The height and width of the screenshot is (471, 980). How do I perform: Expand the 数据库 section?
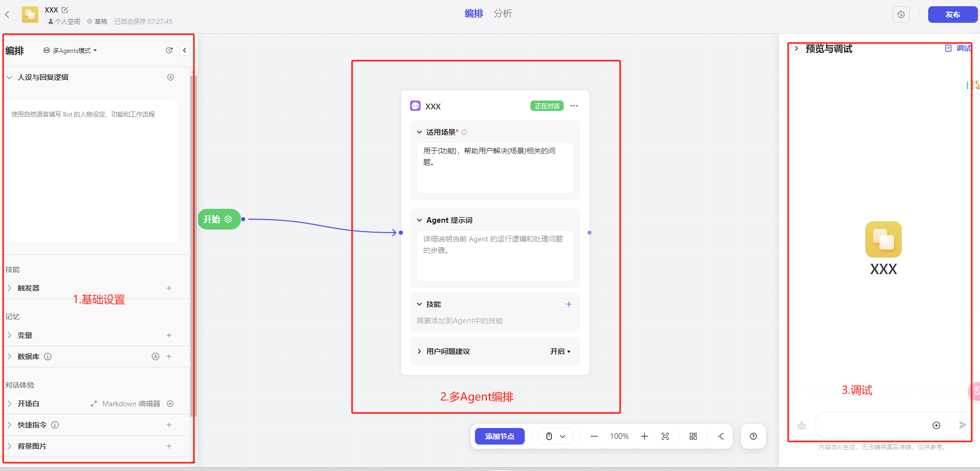(x=9, y=356)
